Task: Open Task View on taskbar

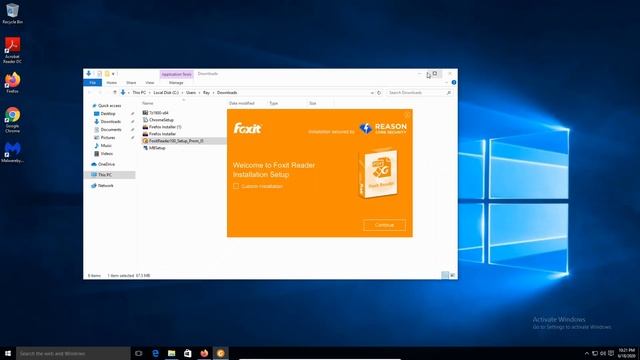Action: (x=139, y=353)
